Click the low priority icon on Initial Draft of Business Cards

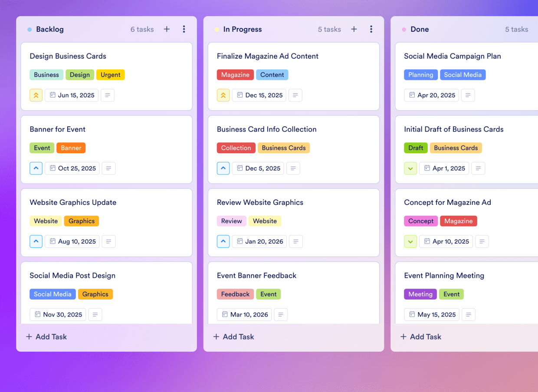[410, 168]
